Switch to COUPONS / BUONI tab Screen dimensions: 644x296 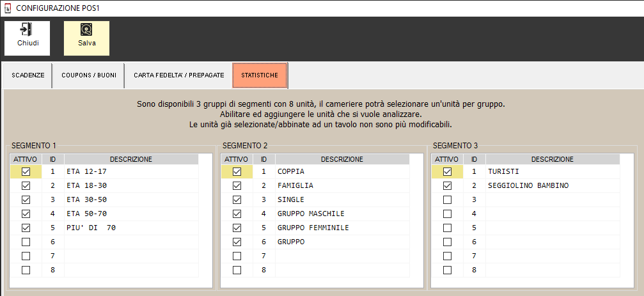(89, 75)
